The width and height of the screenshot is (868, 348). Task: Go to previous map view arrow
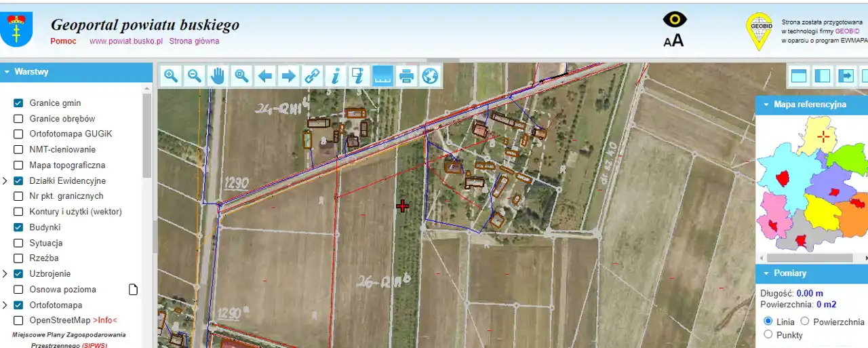(x=265, y=76)
